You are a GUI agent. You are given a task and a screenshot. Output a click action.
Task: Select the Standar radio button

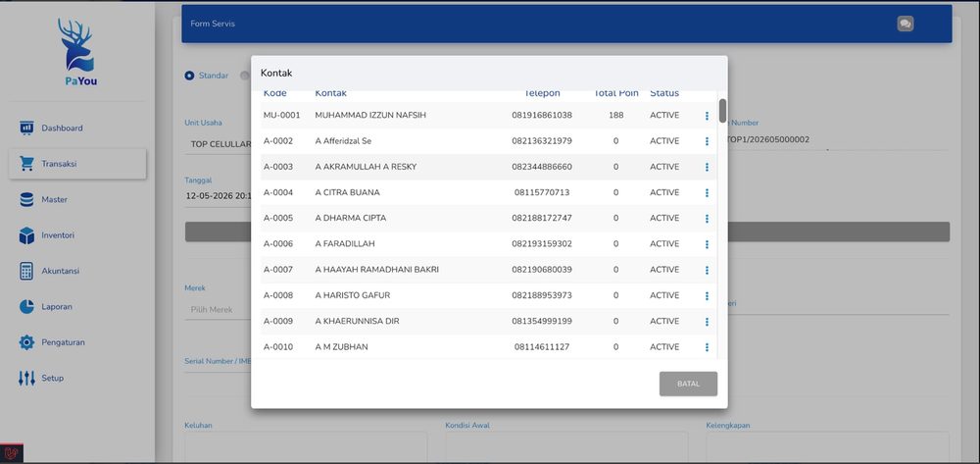click(x=189, y=76)
